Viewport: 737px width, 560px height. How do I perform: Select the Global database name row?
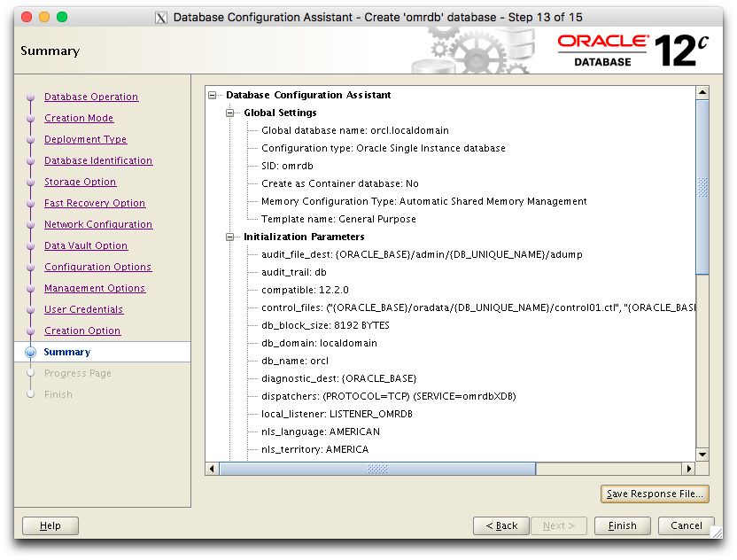coord(355,131)
